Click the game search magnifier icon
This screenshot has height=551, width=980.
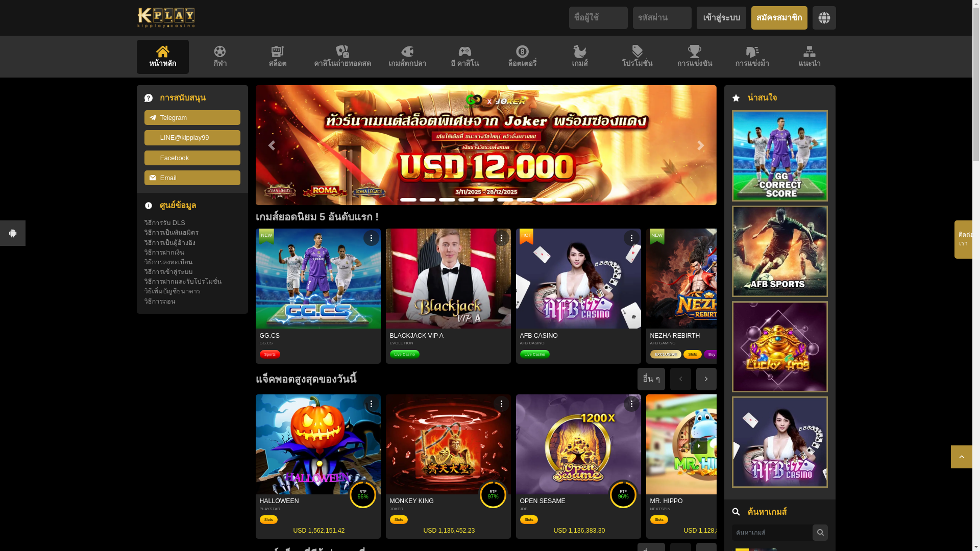tap(820, 533)
